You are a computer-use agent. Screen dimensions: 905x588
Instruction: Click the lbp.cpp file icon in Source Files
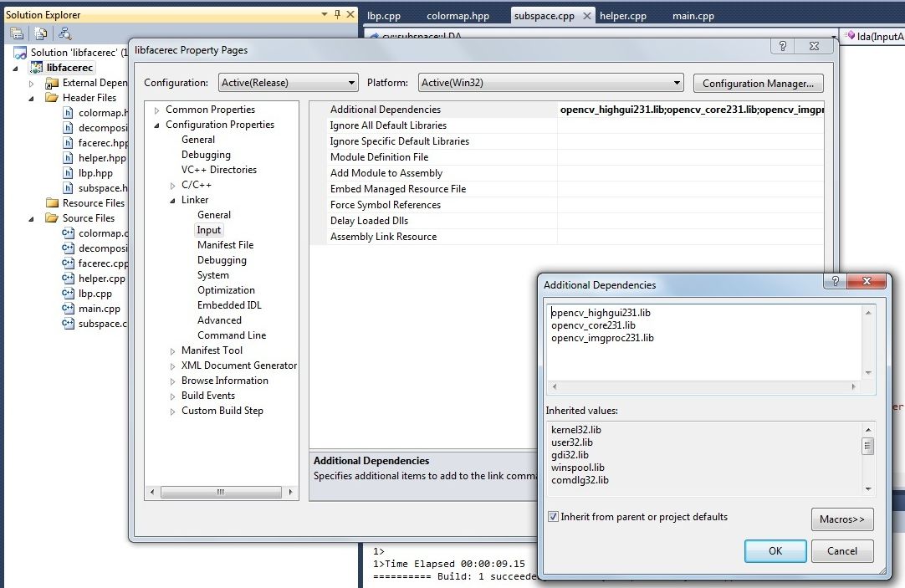coord(68,293)
